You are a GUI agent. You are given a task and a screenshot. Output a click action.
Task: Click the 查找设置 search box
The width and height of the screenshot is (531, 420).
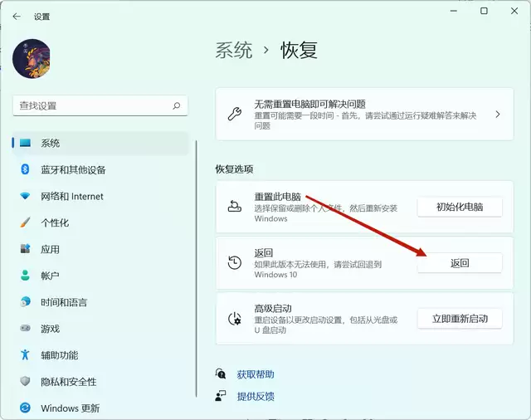(x=91, y=106)
